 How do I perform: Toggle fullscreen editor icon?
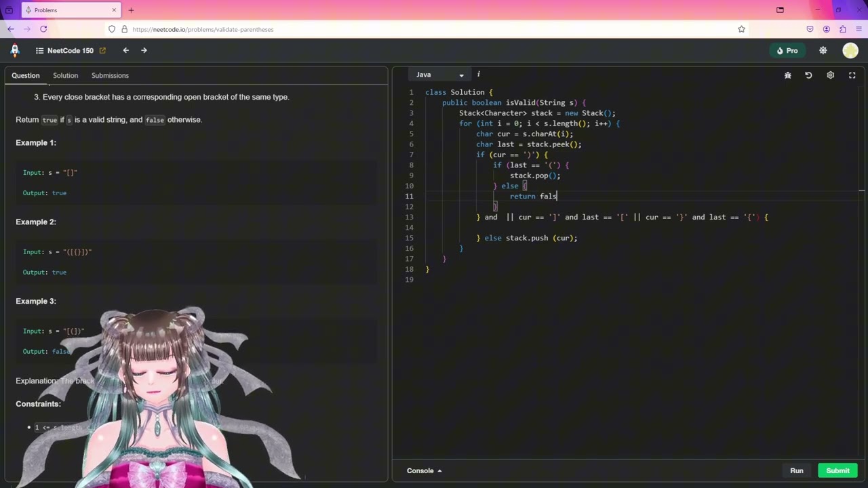(852, 75)
